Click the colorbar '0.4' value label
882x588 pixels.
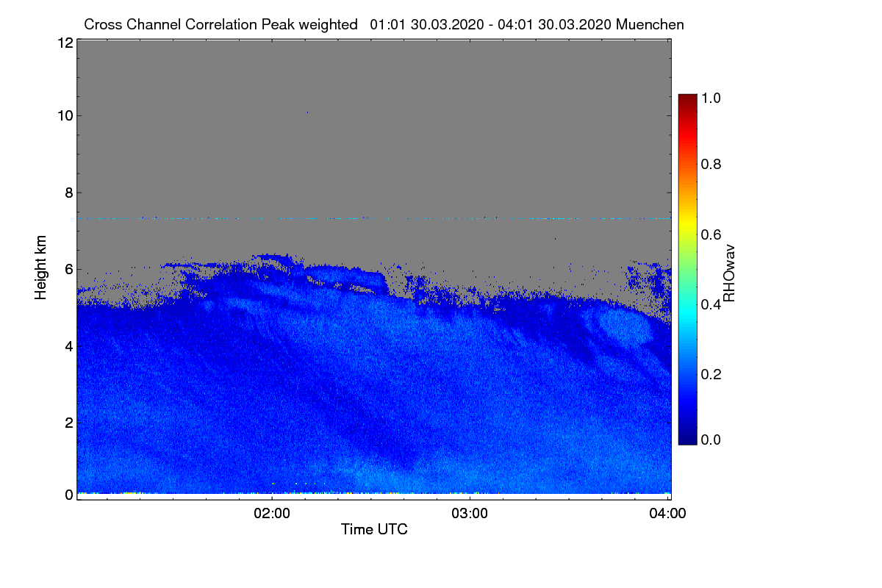coord(710,304)
